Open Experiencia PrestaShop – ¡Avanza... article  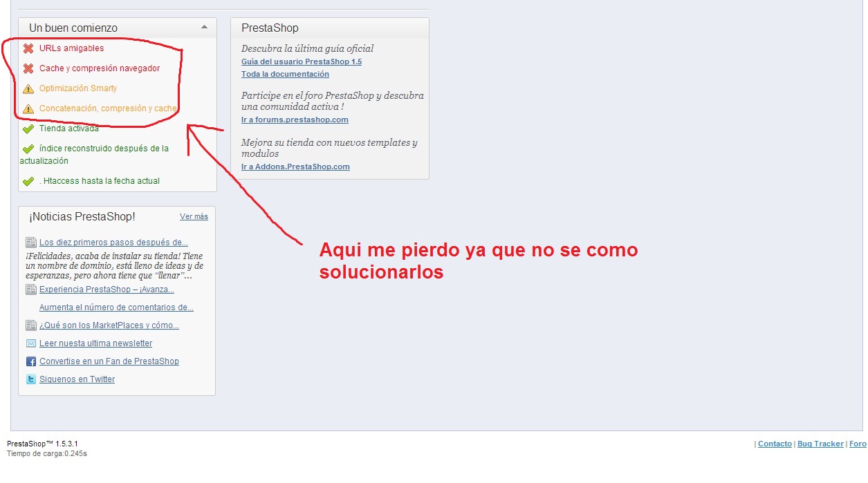pyautogui.click(x=107, y=290)
